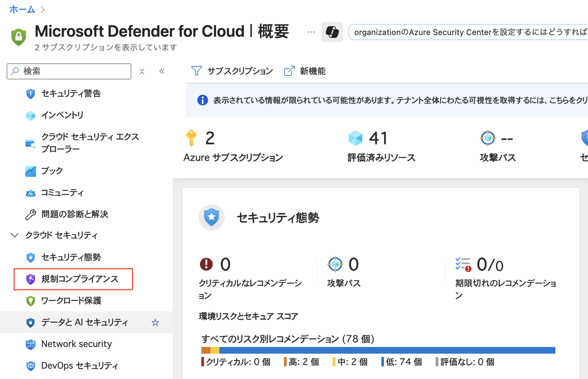Click the Azure サブスクリプション key icon
This screenshot has height=379, width=588.
191,138
